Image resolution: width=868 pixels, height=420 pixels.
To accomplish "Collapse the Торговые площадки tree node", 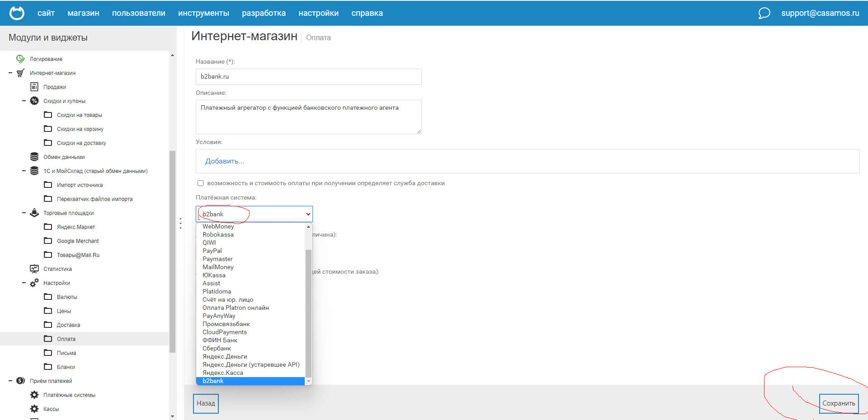I will point(24,213).
